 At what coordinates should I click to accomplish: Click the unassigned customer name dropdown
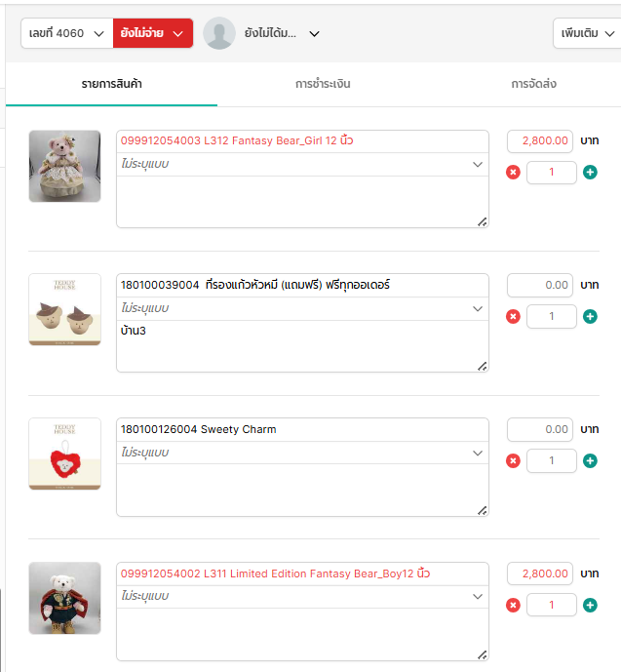(x=282, y=33)
